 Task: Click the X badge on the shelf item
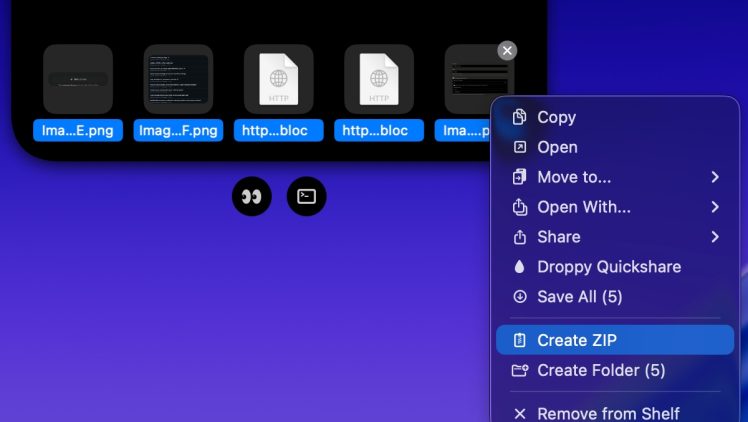[507, 51]
